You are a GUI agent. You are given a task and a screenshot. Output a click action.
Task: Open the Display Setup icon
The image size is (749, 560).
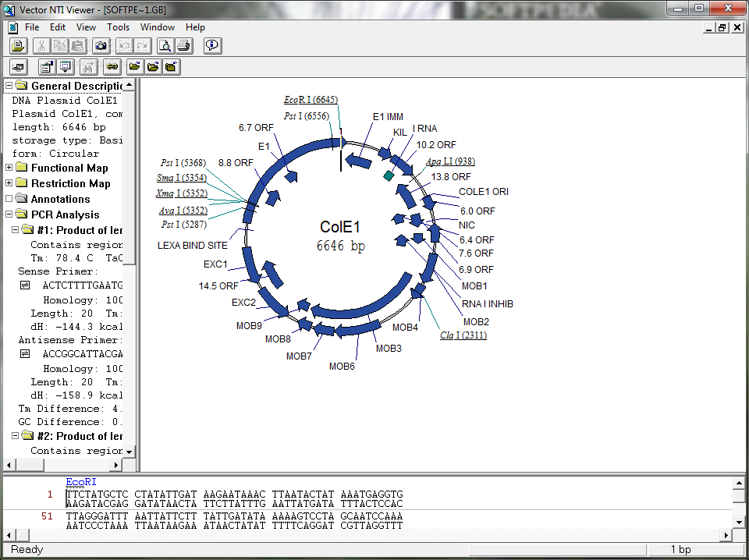point(47,67)
